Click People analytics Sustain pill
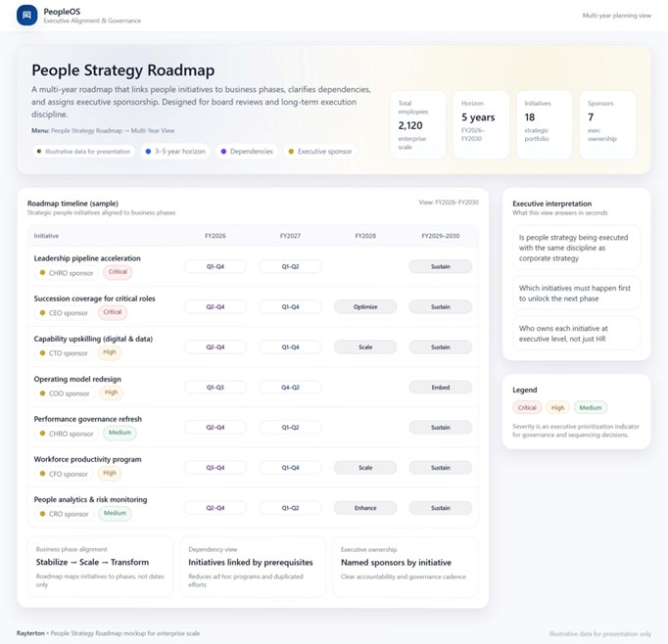Viewport: 668px width, 644px height. pyautogui.click(x=441, y=508)
